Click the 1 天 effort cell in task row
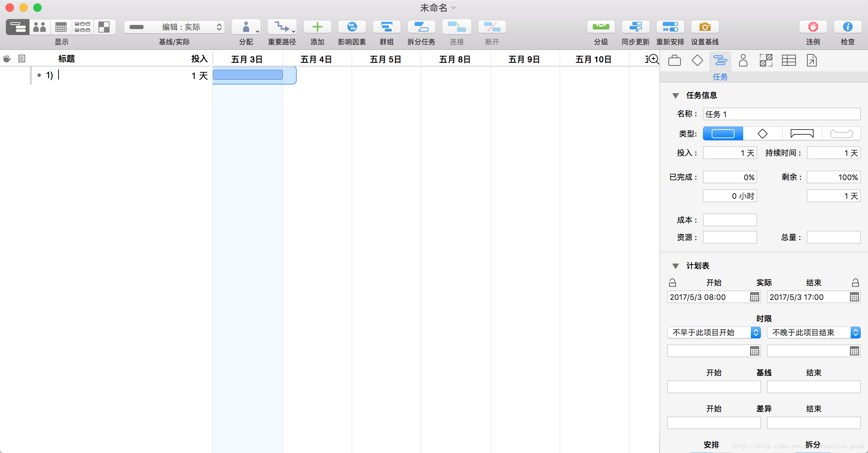This screenshot has width=868, height=453. [200, 75]
